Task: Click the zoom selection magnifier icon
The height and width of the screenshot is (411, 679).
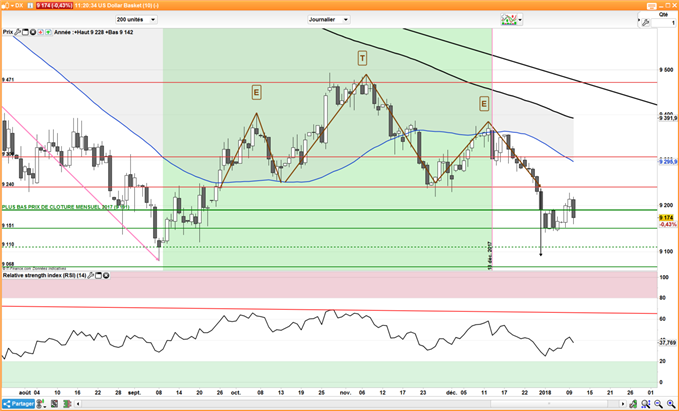Action: [646, 404]
